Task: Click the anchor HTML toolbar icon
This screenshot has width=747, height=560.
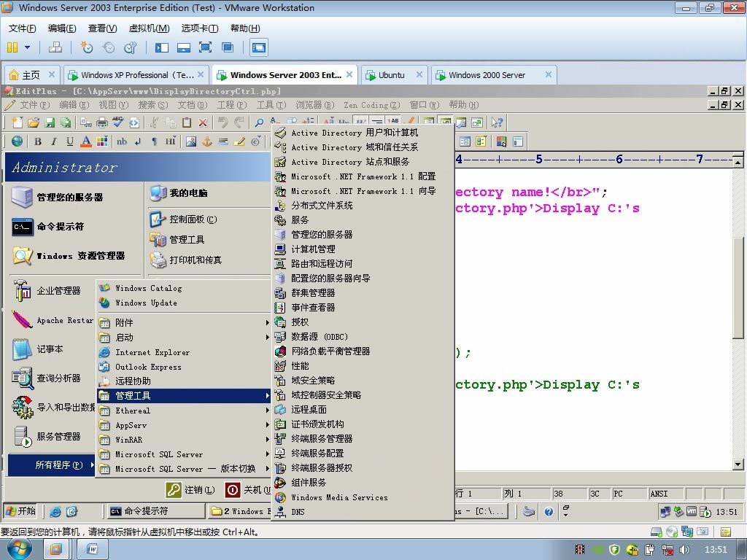Action: [206, 141]
